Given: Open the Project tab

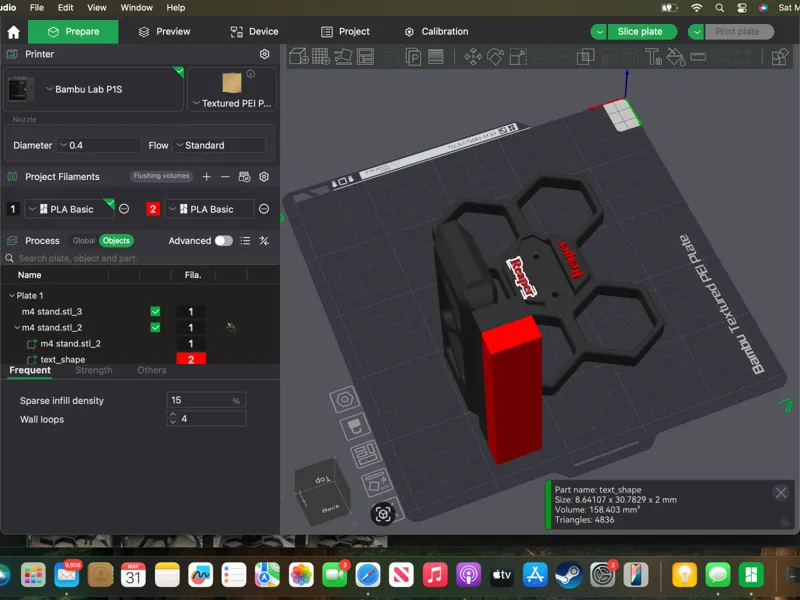Looking at the screenshot, I should pos(345,32).
